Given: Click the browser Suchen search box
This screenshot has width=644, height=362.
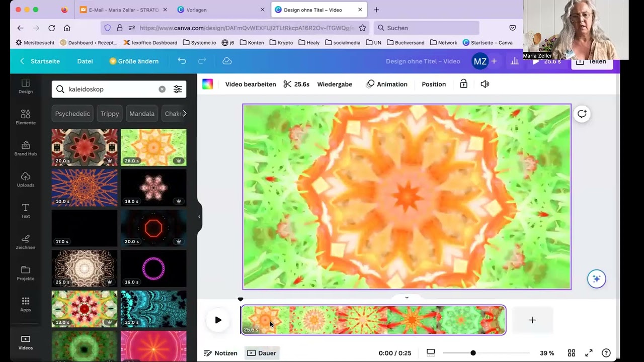Looking at the screenshot, I should (427, 28).
